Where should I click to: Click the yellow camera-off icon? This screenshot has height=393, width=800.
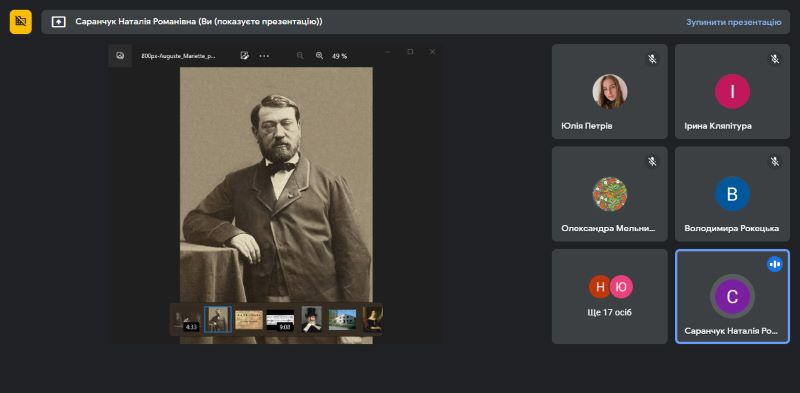click(x=20, y=21)
